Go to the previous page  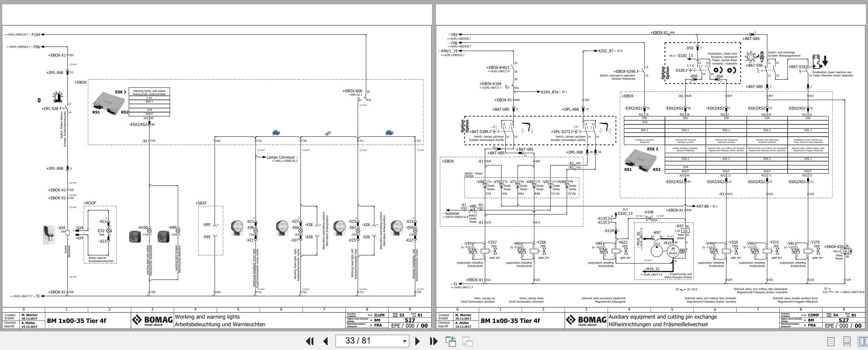pyautogui.click(x=326, y=341)
